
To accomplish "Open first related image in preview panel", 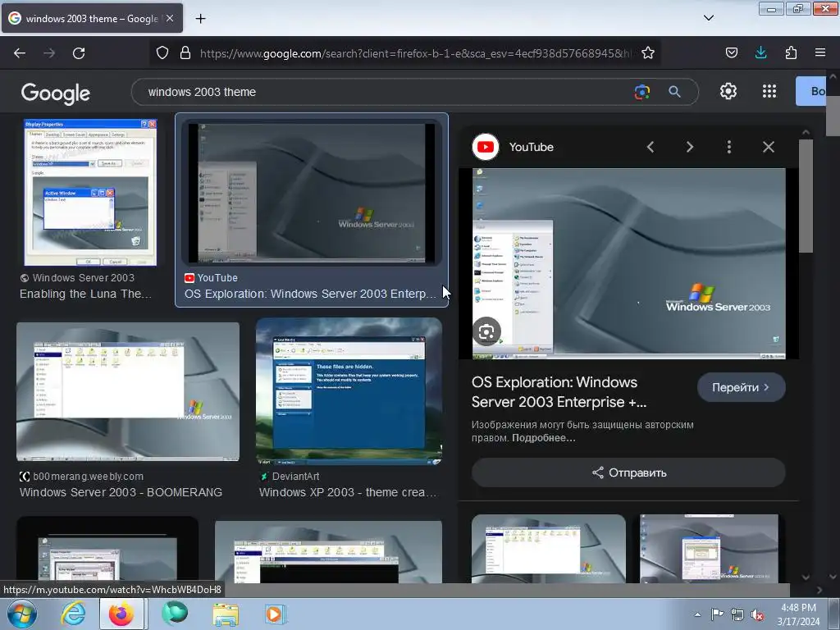I will [549, 549].
